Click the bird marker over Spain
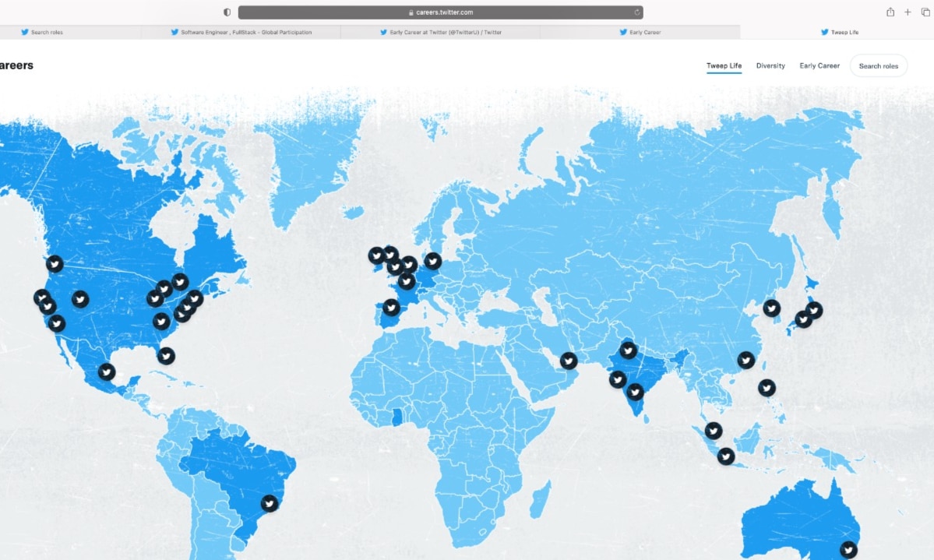934x560 pixels. pos(391,308)
